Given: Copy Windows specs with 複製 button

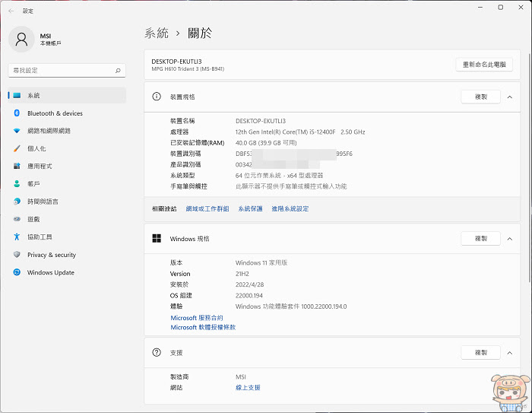Looking at the screenshot, I should pyautogui.click(x=481, y=238).
